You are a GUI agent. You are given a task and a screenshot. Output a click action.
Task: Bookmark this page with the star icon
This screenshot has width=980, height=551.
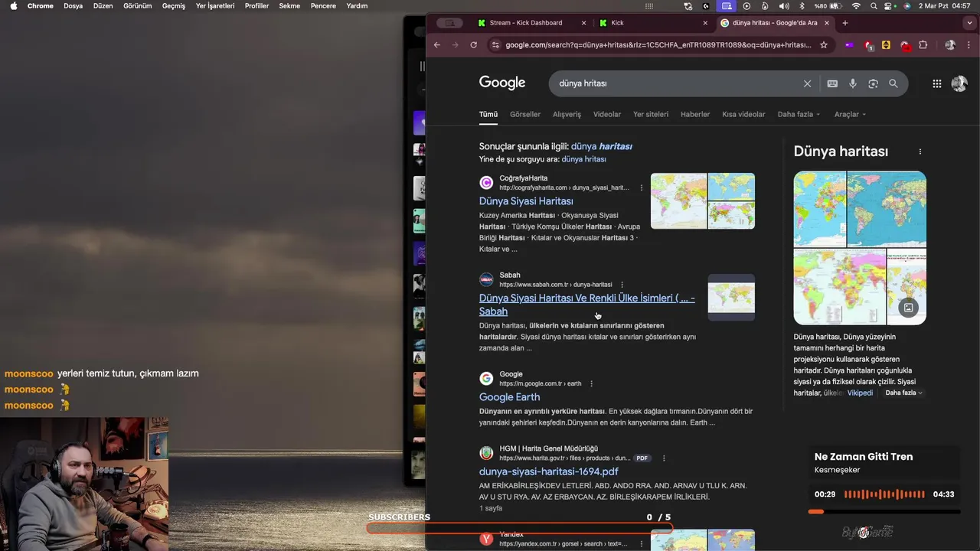824,45
